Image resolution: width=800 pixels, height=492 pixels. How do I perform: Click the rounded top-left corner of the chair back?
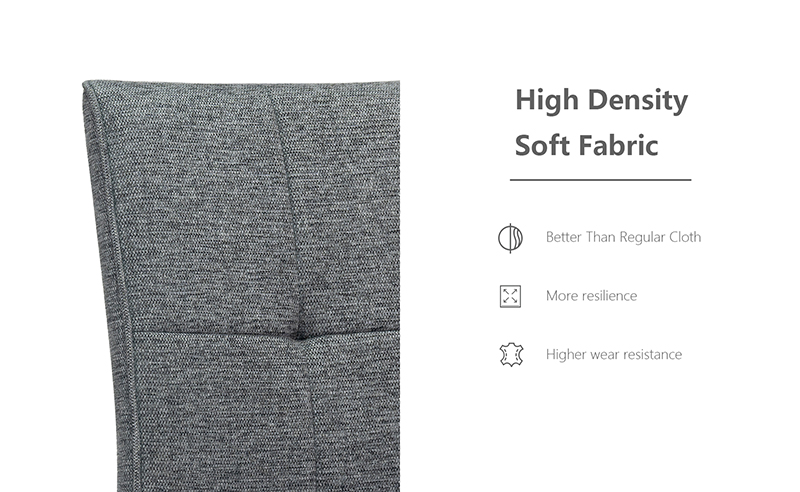click(x=91, y=90)
